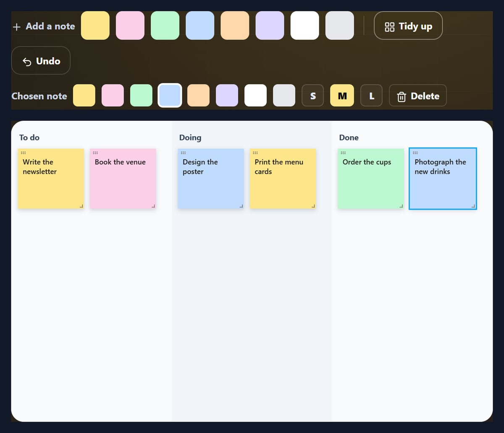Click the resize corner of Print the menu cards note

point(313,206)
